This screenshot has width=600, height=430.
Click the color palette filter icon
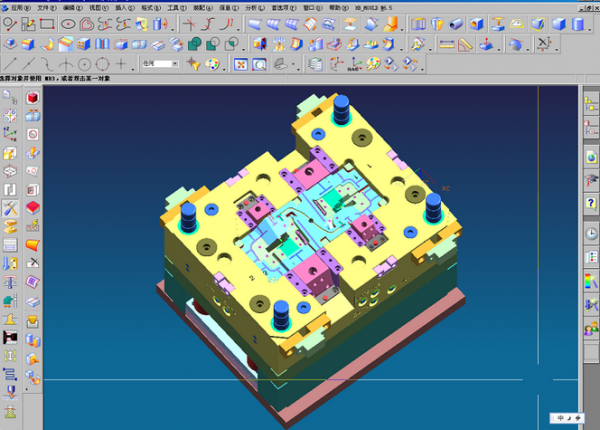click(212, 64)
